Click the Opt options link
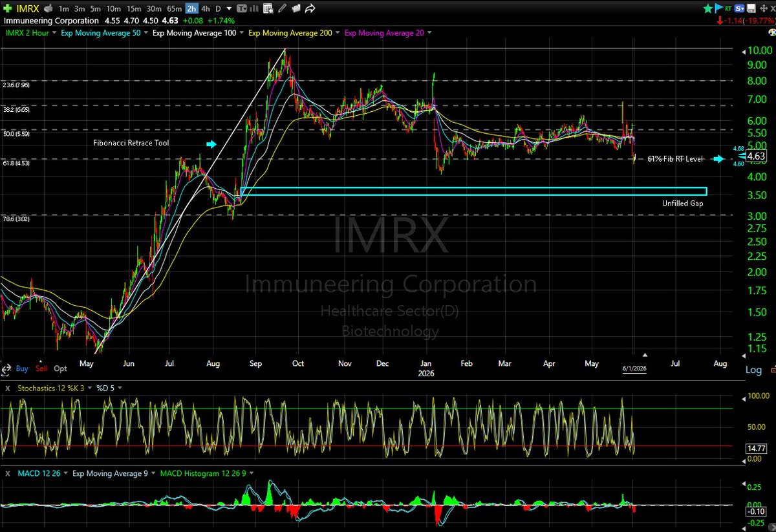 point(60,368)
